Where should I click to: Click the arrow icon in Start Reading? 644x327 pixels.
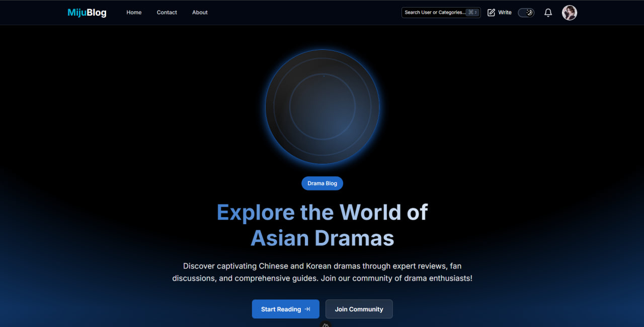307,309
